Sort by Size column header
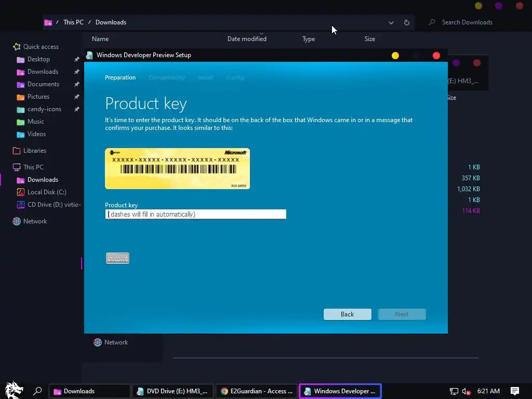The height and width of the screenshot is (399, 532). 370,39
